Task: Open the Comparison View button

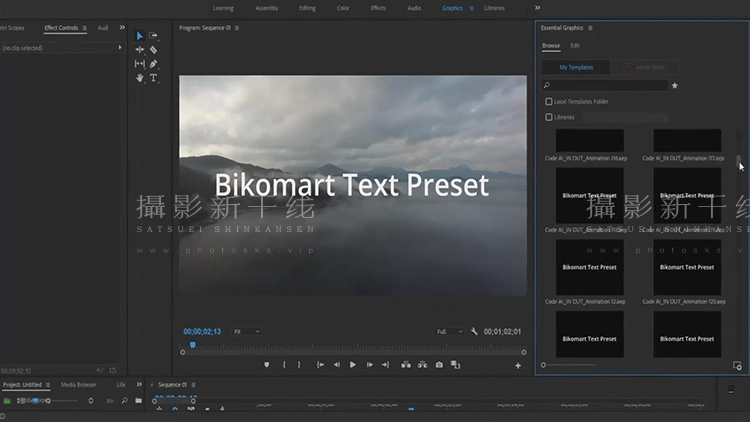Action: tap(455, 365)
